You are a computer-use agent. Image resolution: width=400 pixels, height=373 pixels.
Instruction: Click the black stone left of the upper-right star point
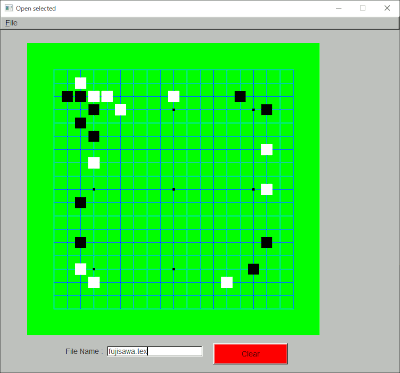point(240,96)
